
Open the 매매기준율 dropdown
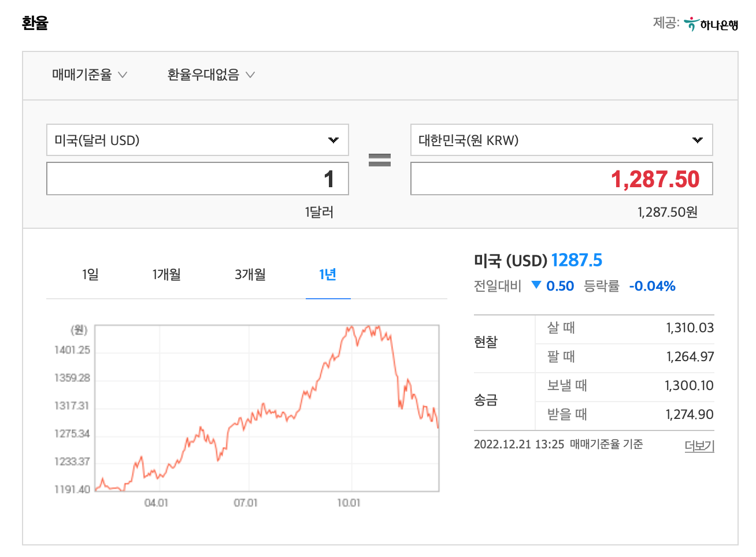(90, 75)
